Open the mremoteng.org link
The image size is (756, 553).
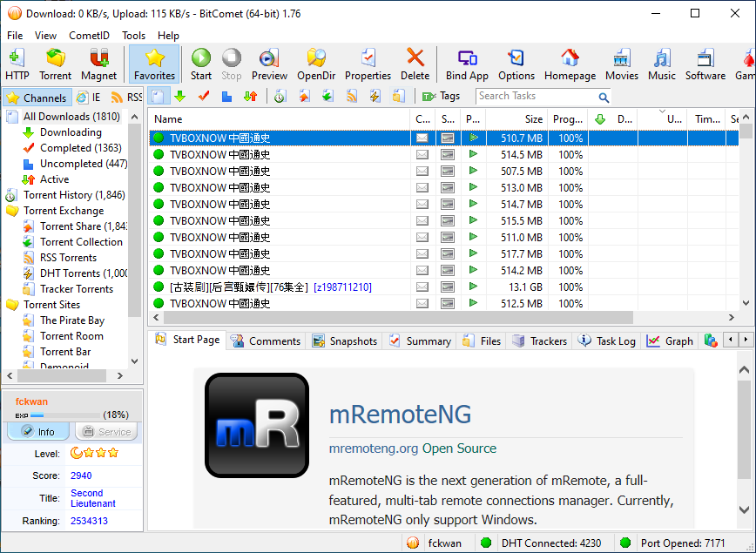click(x=373, y=448)
